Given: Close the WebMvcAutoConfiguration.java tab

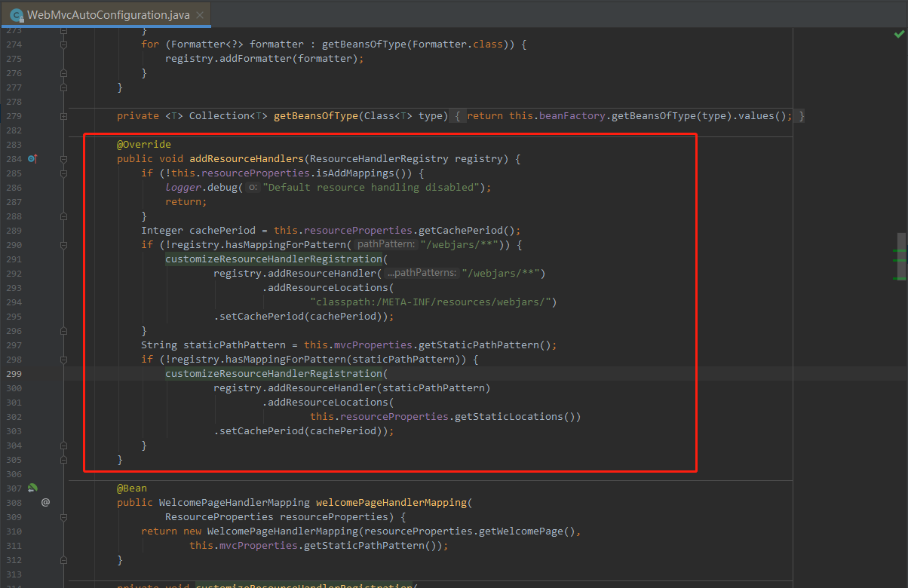Looking at the screenshot, I should 199,14.
